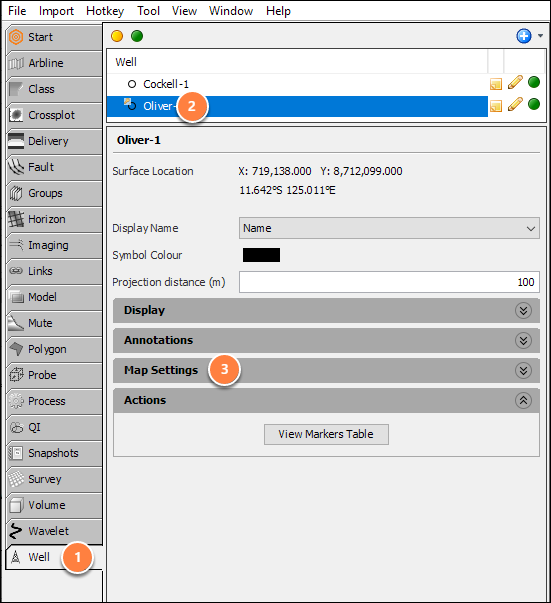Open the Hotkey menu
The width and height of the screenshot is (551, 603).
[x=105, y=11]
